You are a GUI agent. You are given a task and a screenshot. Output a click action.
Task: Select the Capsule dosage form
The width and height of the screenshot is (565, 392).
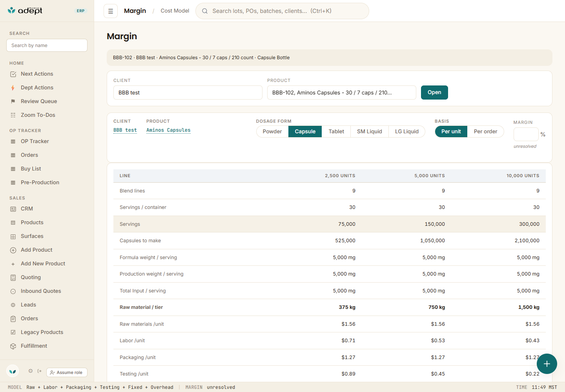305,132
